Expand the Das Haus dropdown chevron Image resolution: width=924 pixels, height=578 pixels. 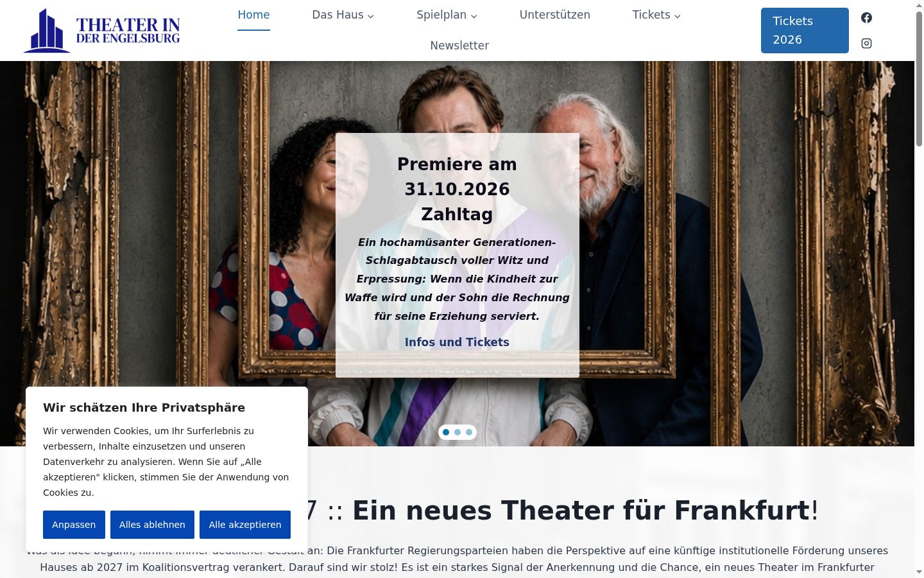click(x=370, y=16)
